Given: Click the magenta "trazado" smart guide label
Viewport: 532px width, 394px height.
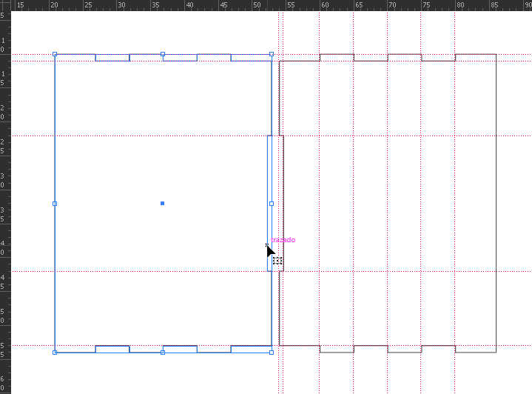Looking at the screenshot, I should click(283, 240).
